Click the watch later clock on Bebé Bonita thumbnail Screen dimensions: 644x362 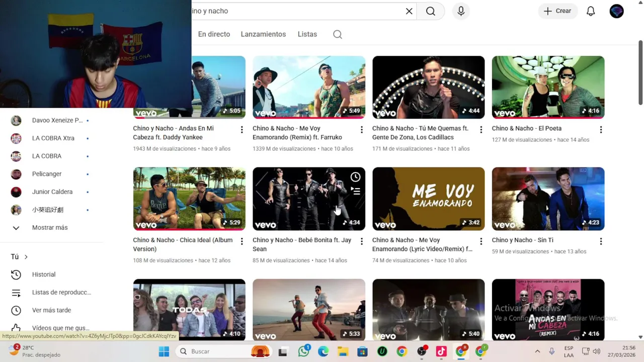[355, 177]
